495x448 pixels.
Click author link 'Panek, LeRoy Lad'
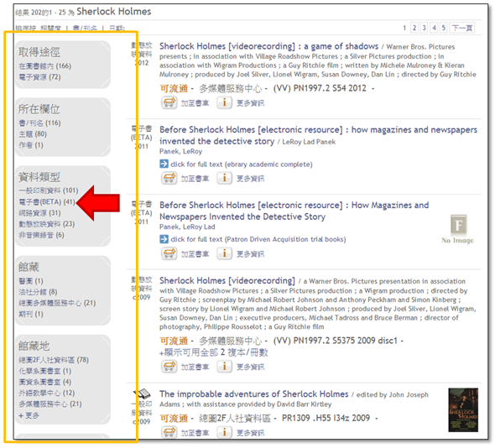[x=187, y=227]
